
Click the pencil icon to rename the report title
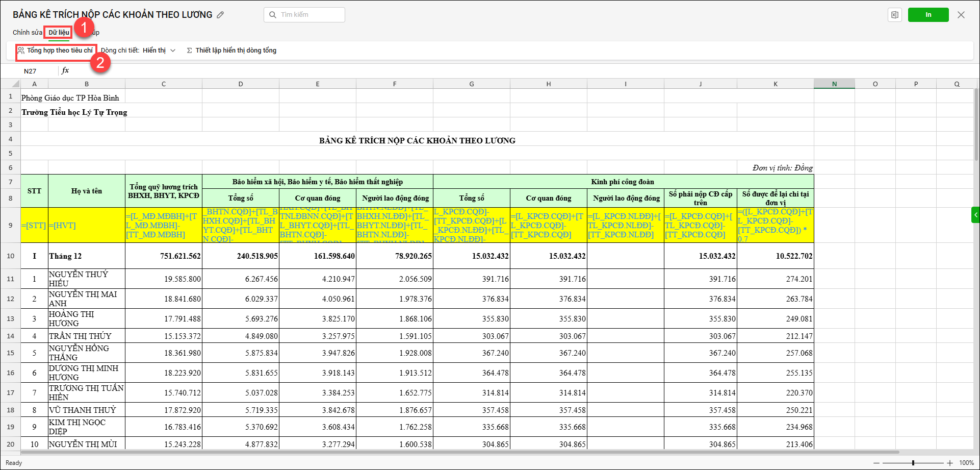coord(220,15)
